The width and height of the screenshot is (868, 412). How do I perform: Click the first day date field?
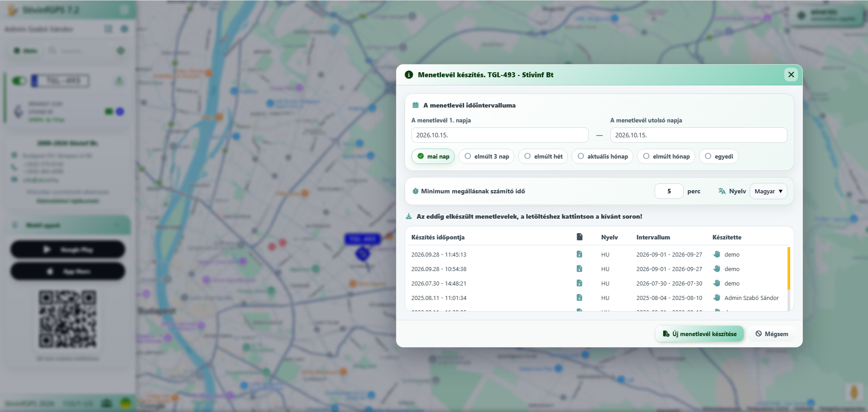point(500,135)
